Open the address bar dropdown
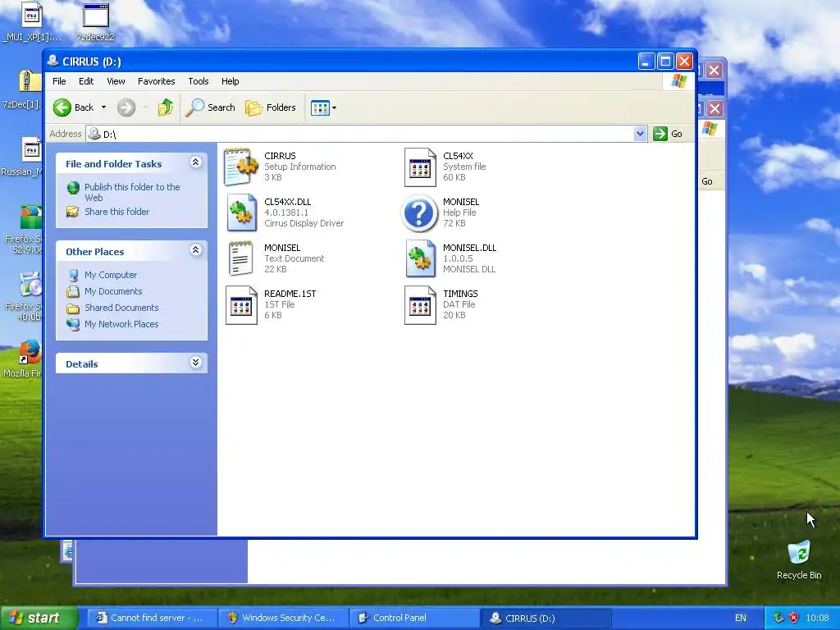The image size is (840, 630). point(640,134)
